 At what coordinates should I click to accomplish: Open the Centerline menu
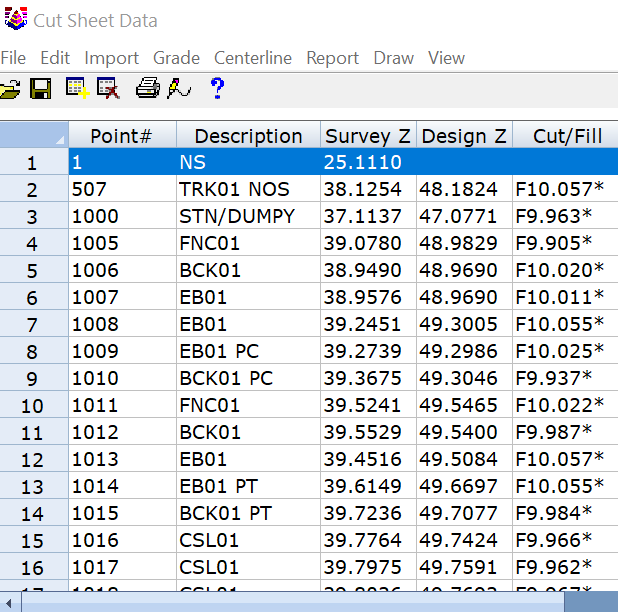[253, 58]
